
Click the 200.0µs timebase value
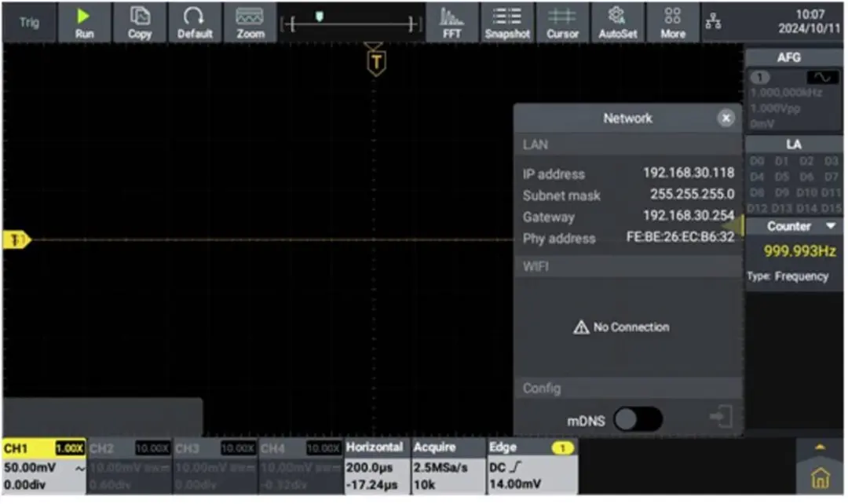[369, 467]
